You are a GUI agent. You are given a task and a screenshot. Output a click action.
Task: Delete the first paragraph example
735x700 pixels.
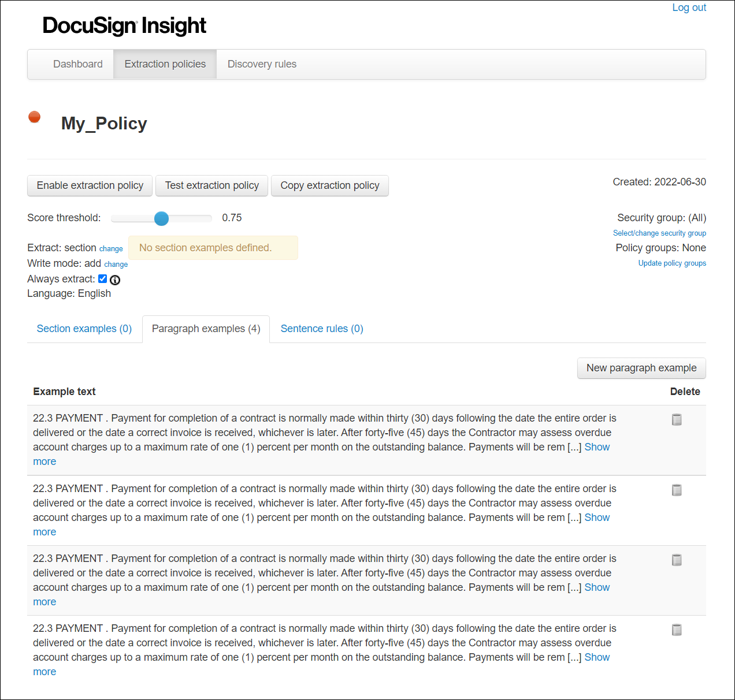point(677,420)
